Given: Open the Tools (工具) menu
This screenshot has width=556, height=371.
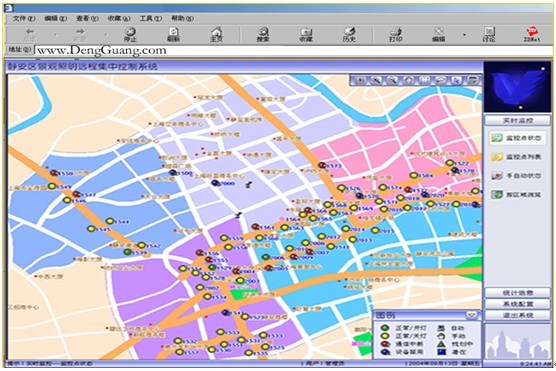Looking at the screenshot, I should tap(151, 18).
